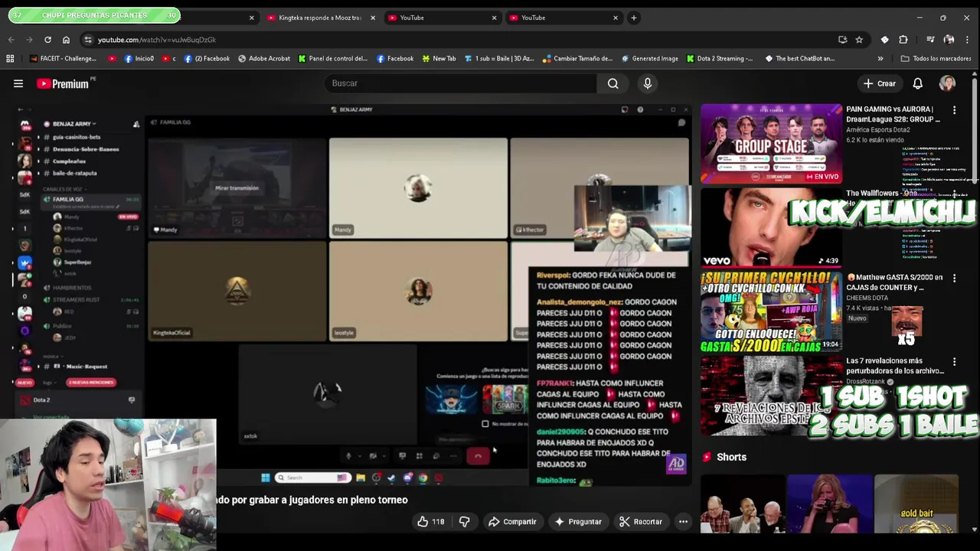Image resolution: width=980 pixels, height=551 pixels.
Task: Open the YouTube guide hamburger menu
Action: coord(18,83)
